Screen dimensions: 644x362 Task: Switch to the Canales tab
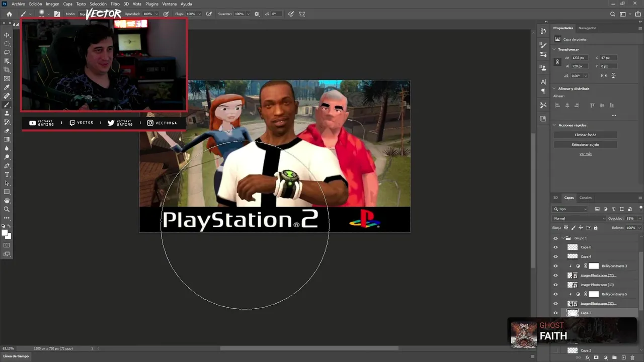click(585, 198)
